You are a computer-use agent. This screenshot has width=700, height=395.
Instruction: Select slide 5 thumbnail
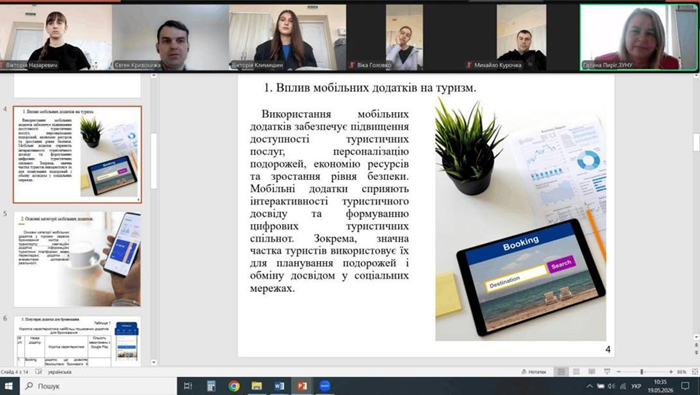[x=77, y=259]
